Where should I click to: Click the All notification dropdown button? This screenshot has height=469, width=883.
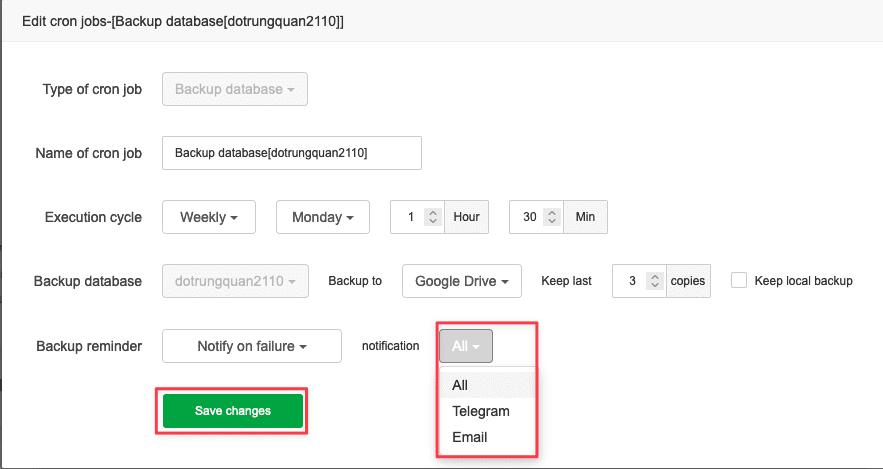click(465, 346)
